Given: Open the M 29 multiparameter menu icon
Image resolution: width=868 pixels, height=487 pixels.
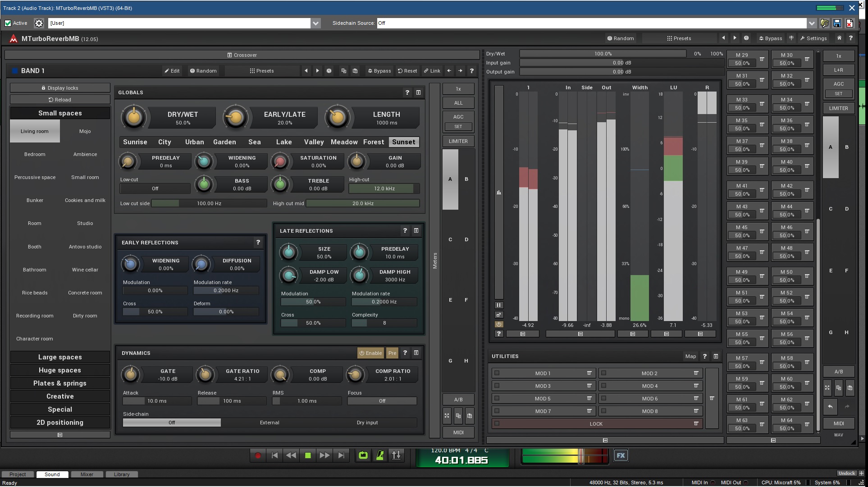Looking at the screenshot, I should 762,59.
